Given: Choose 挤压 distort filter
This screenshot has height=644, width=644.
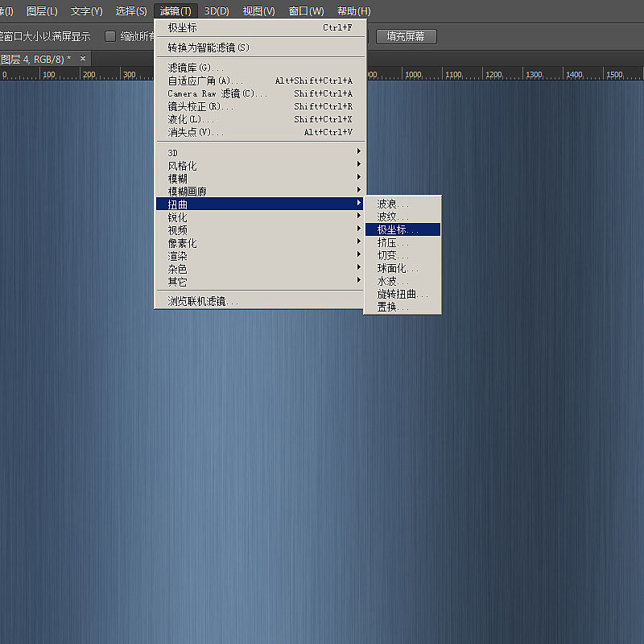Looking at the screenshot, I should [402, 242].
